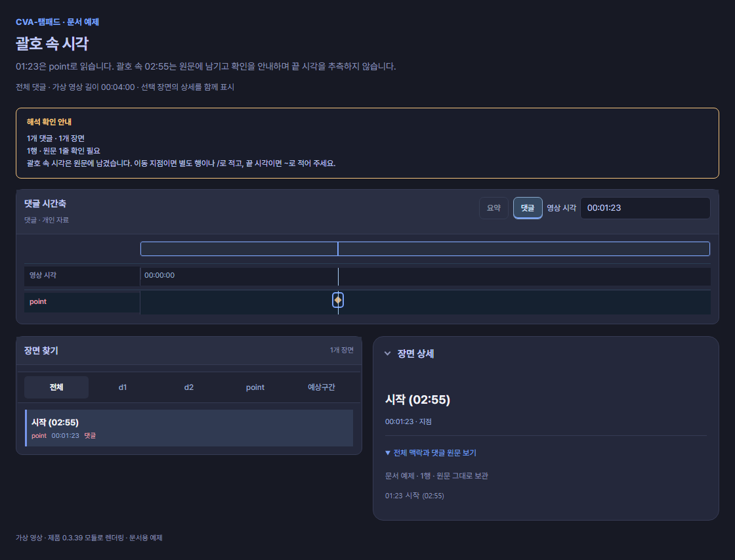Switch to the 요약 view toggle
The width and height of the screenshot is (735, 560).
493,207
